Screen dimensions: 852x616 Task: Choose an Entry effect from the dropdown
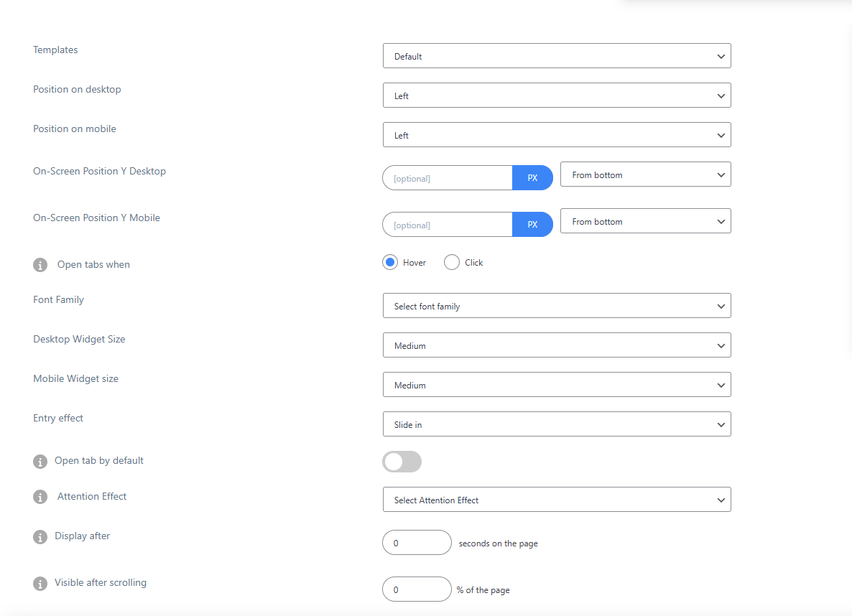pyautogui.click(x=557, y=424)
